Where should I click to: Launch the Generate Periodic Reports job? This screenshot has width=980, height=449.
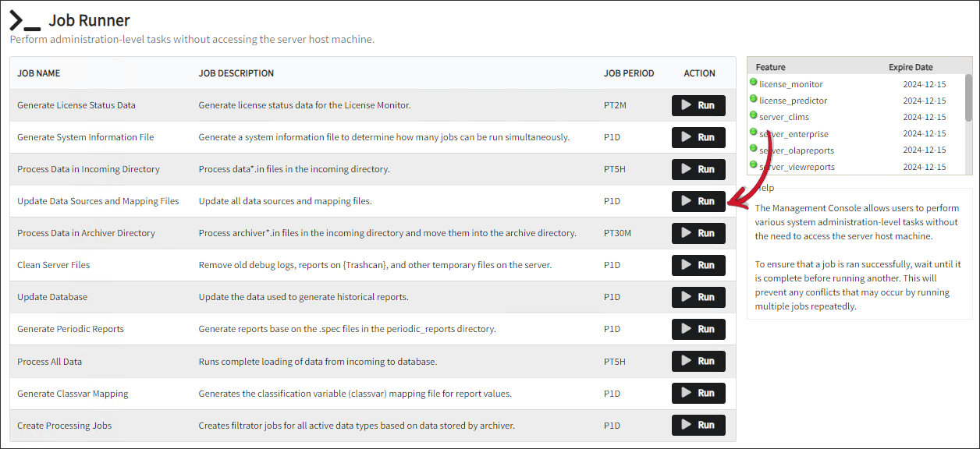698,329
